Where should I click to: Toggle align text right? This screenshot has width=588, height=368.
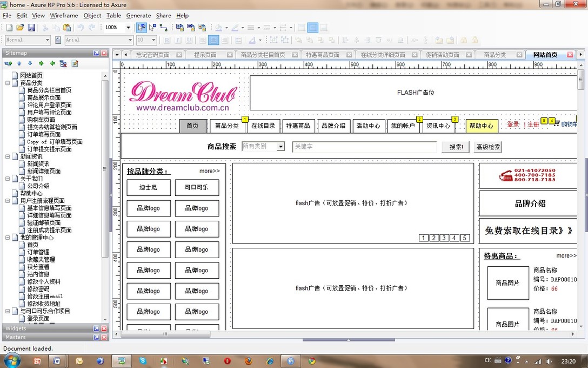tap(225, 40)
